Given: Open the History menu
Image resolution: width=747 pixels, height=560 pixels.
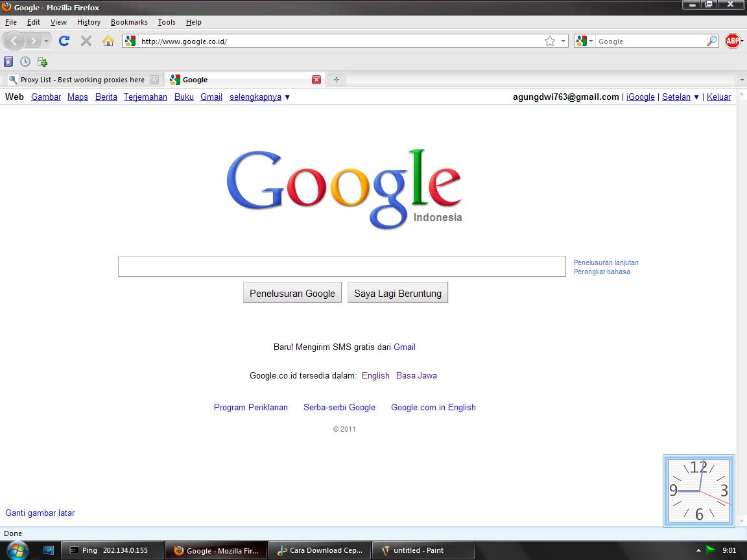Looking at the screenshot, I should (x=89, y=22).
